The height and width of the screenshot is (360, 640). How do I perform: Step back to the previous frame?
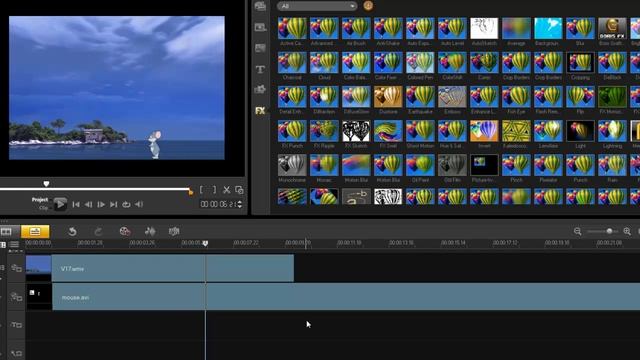(88, 204)
